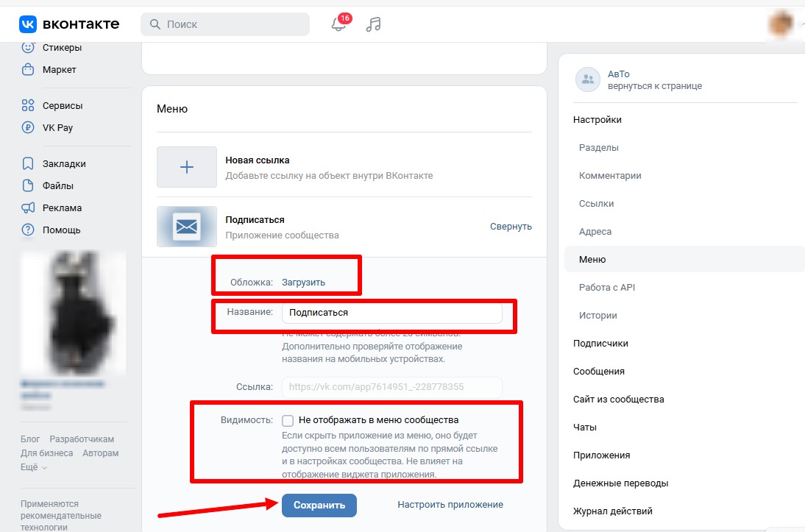This screenshot has width=805, height=532.
Task: Click the Сохранить button
Action: pyautogui.click(x=319, y=506)
